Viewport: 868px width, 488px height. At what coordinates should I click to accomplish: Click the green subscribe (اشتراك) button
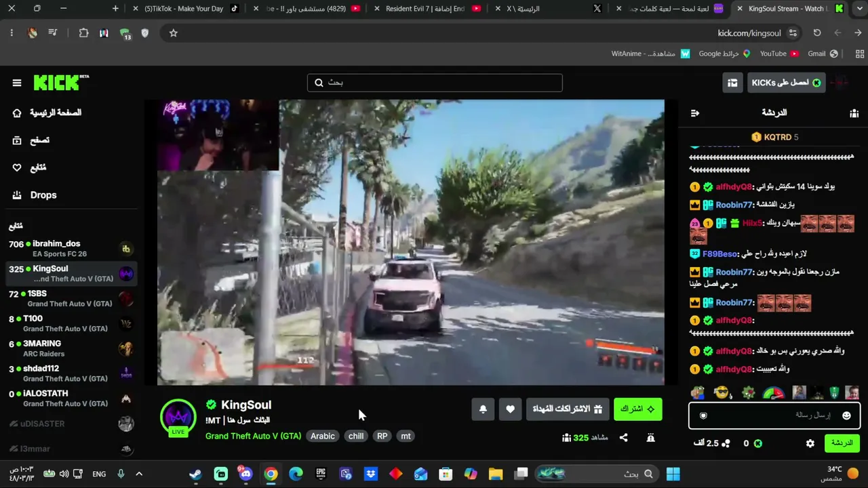click(637, 409)
